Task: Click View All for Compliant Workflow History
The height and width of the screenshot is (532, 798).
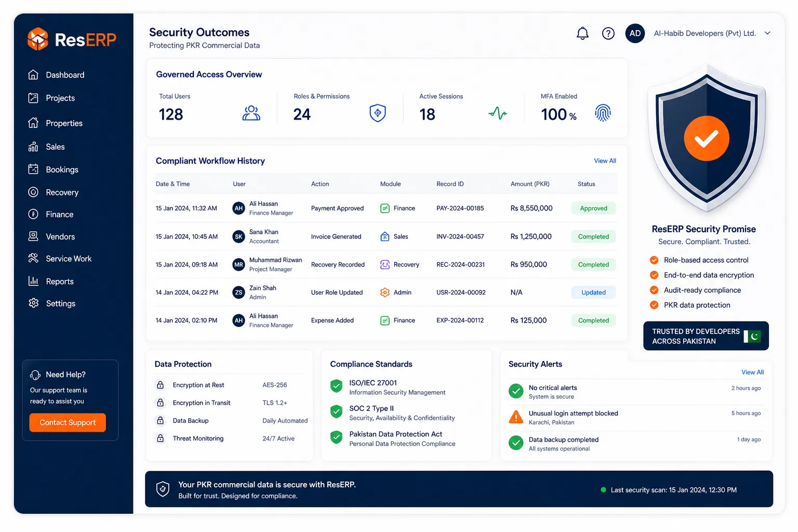Action: tap(605, 161)
